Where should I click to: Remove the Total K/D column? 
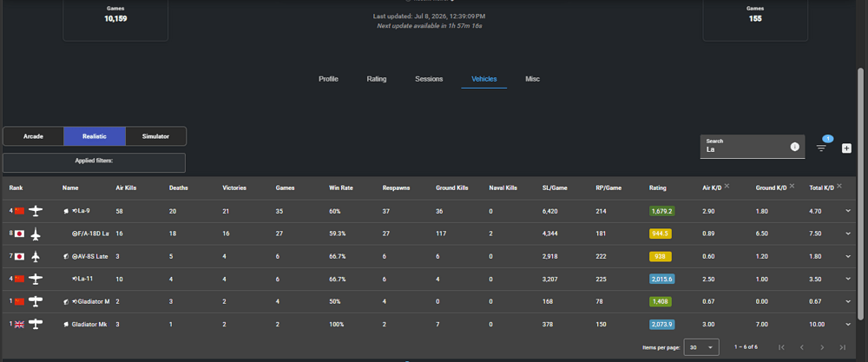839,186
